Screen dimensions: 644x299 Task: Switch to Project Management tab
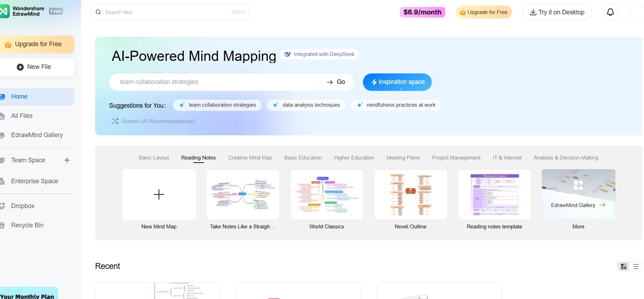point(456,158)
